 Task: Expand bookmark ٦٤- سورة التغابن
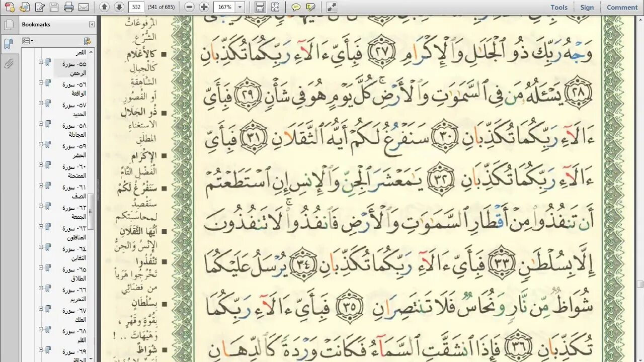click(x=41, y=247)
